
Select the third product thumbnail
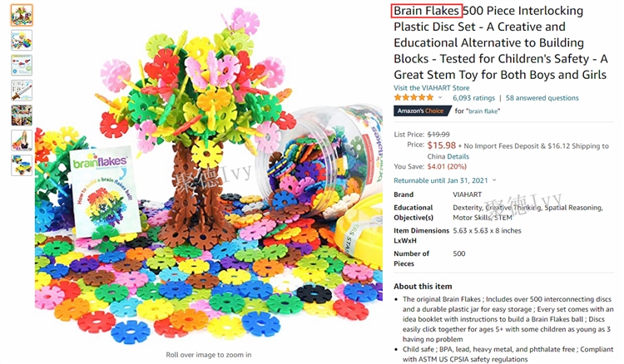point(22,65)
